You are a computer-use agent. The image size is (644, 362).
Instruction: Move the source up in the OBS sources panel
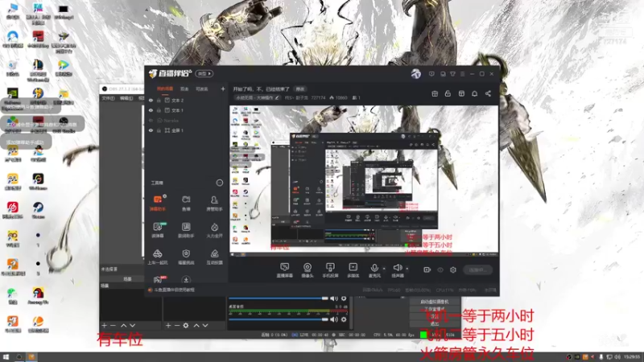click(196, 326)
